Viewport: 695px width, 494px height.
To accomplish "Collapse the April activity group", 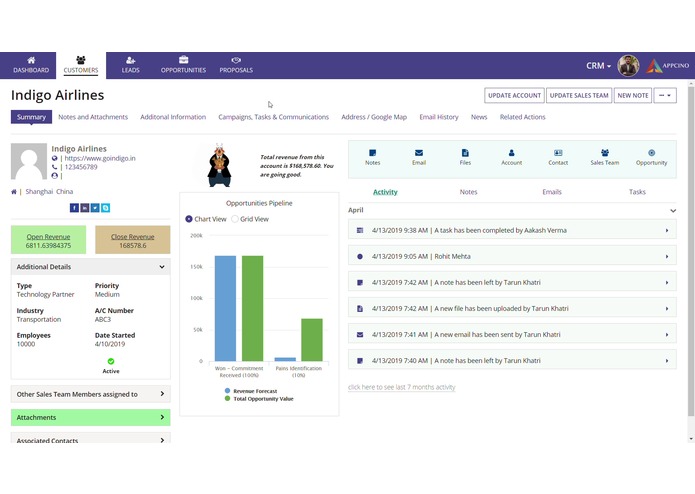I will [673, 210].
